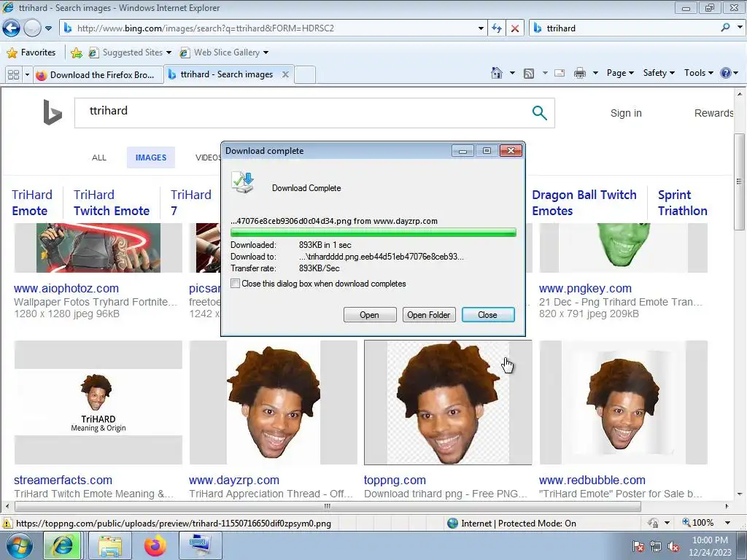Expand the Print options dropdown arrow
The image size is (747, 560).
(595, 73)
